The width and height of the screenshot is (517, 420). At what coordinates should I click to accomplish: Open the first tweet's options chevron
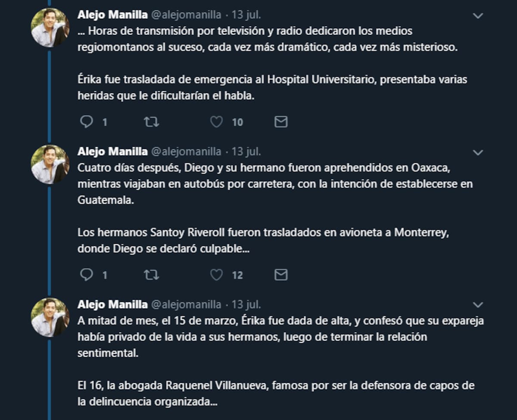478,16
